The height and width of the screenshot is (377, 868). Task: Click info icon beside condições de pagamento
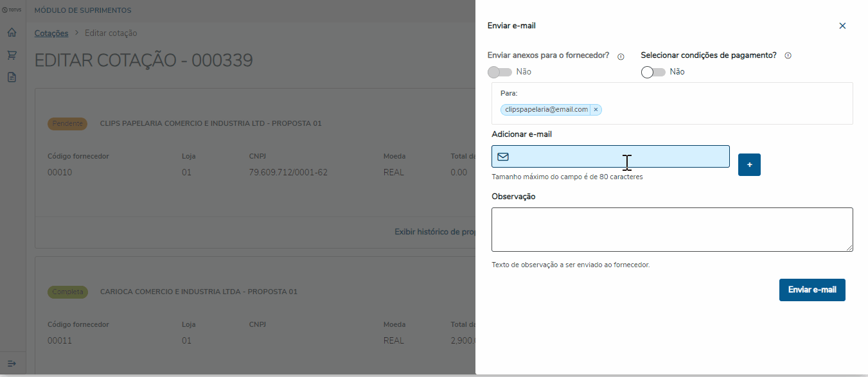(788, 56)
